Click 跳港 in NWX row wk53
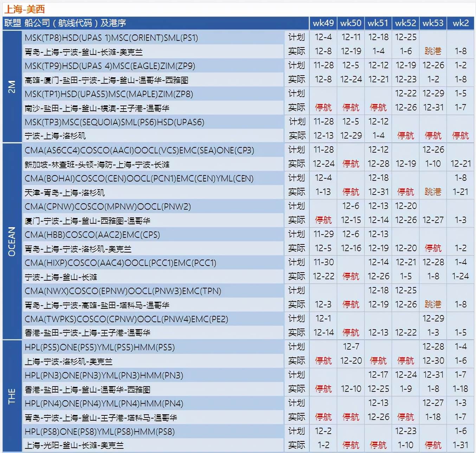The image size is (476, 453). tap(433, 305)
